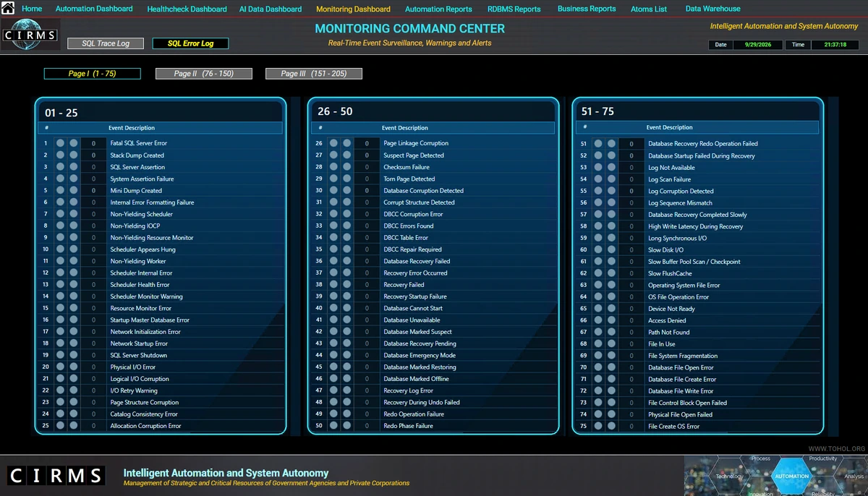Viewport: 868px width, 496px height.
Task: Click the CIRMS globe logo at top
Action: (x=30, y=35)
